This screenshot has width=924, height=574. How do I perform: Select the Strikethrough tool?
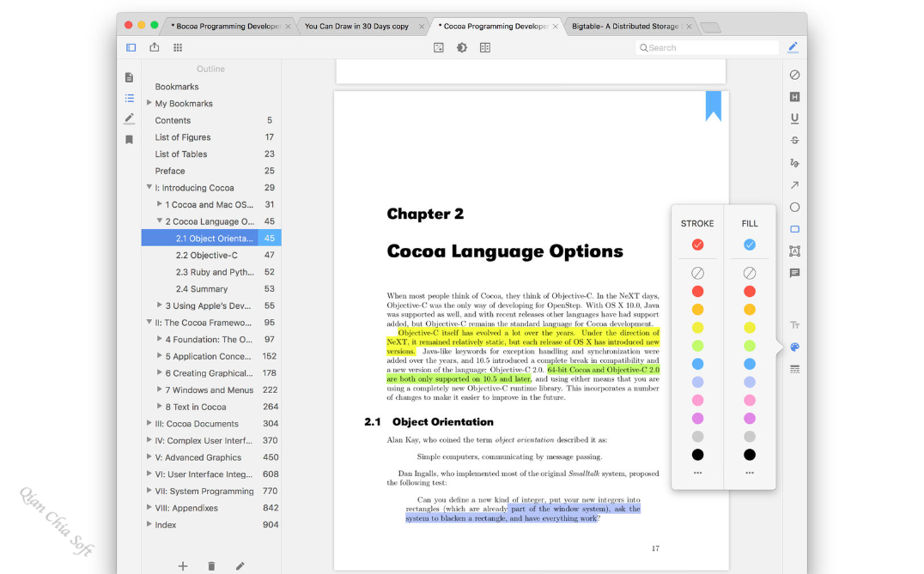795,140
